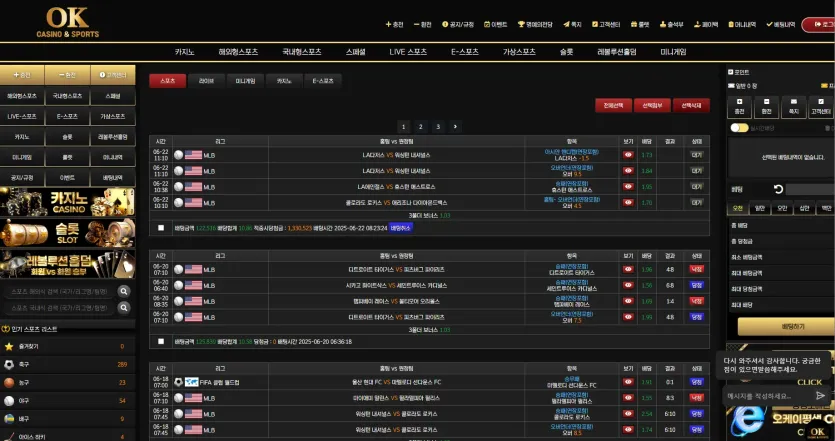Open 이벤트 in the top header

[496, 24]
